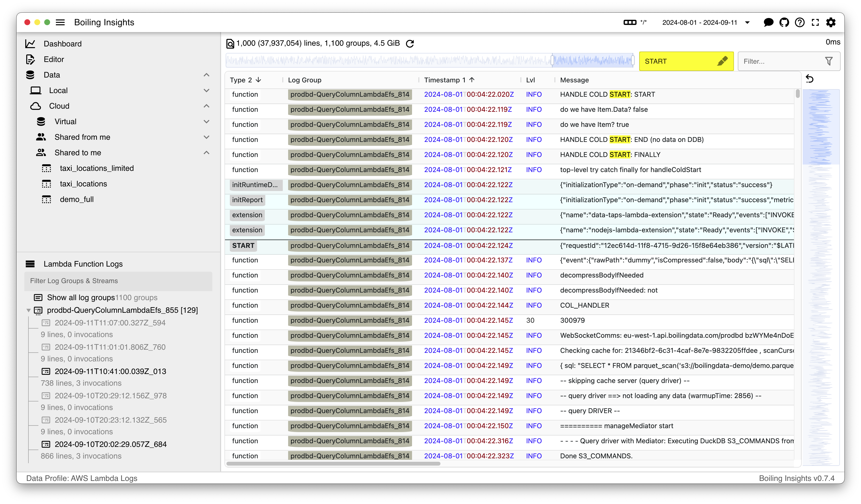
Task: Click the help question mark icon
Action: pyautogui.click(x=800, y=23)
